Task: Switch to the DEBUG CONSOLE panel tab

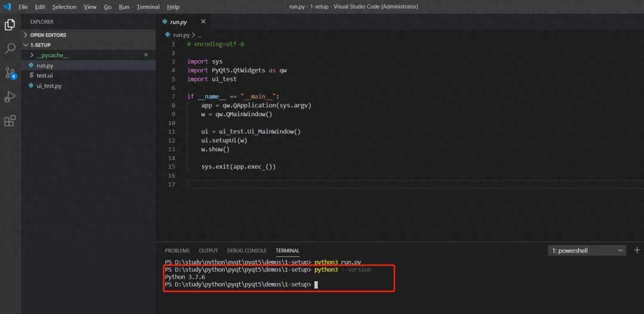Action: 247,250
